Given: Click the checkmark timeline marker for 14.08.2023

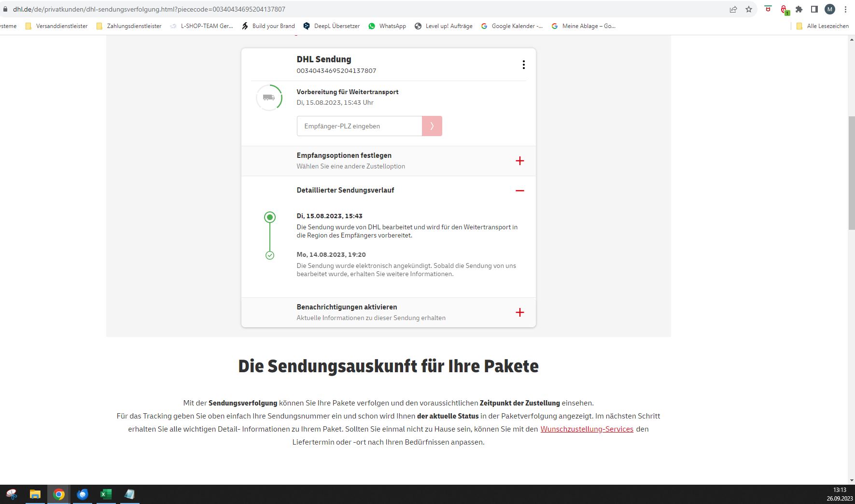Looking at the screenshot, I should click(x=270, y=255).
